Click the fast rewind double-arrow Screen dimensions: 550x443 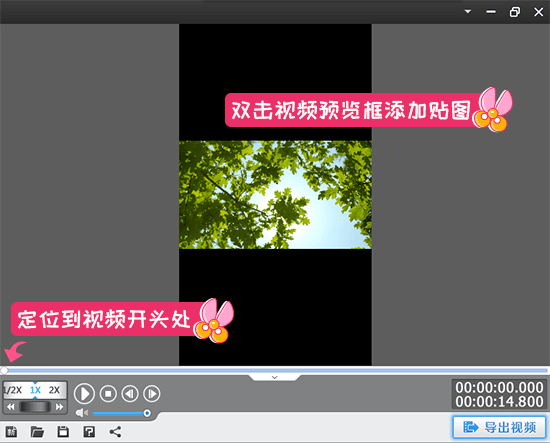click(x=11, y=407)
